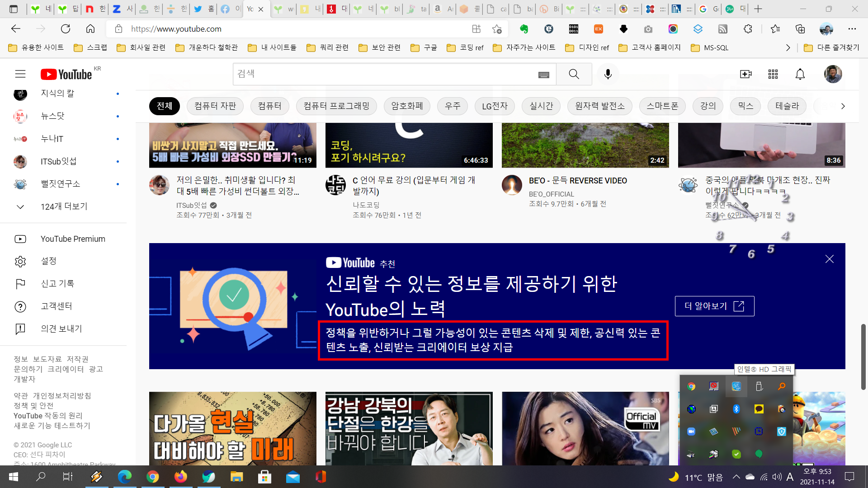Select the LG전자 filter chip
Screen dimensions: 868x488
[x=495, y=106]
